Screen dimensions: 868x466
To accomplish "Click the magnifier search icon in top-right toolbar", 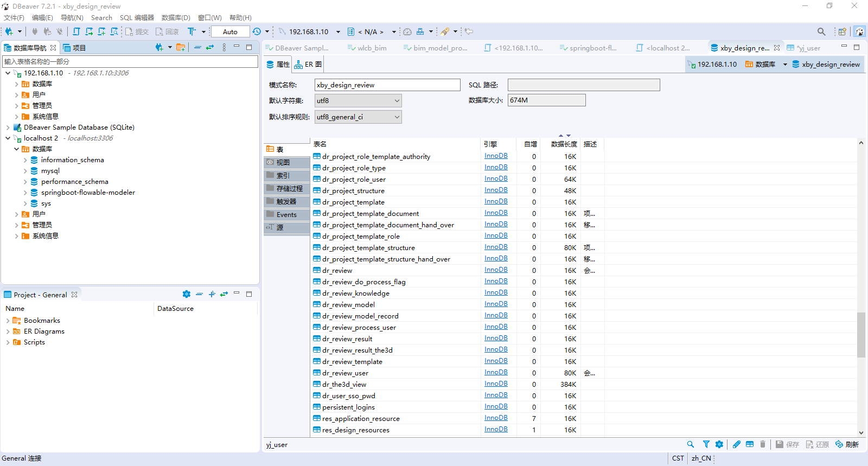I will point(821,31).
